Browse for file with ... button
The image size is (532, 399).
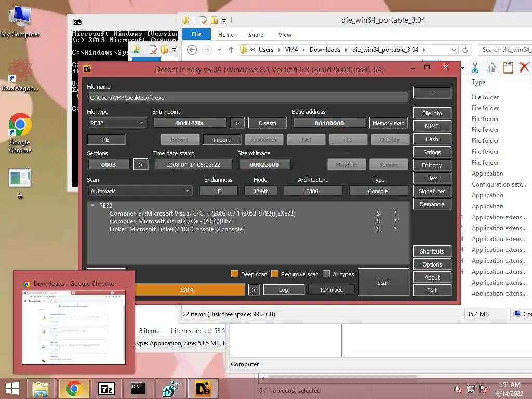(432, 93)
